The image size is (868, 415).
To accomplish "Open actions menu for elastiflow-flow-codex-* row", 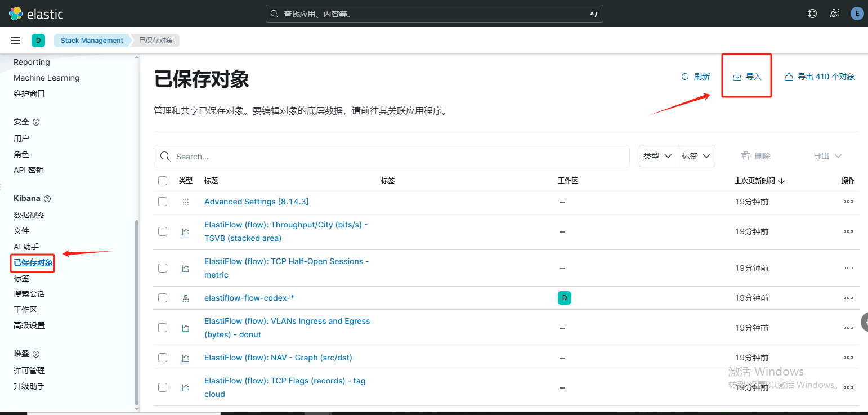I will click(848, 298).
